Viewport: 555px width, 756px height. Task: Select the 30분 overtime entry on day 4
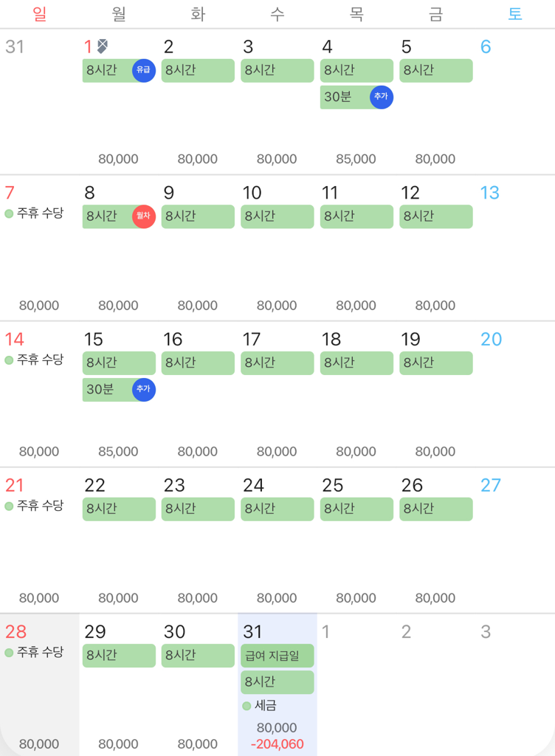(x=344, y=97)
